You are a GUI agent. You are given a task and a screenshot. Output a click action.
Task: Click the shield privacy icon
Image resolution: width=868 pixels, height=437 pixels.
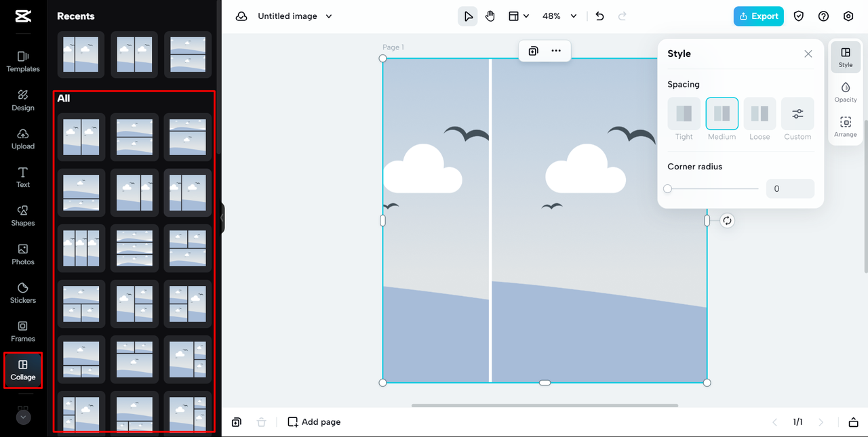(x=799, y=16)
